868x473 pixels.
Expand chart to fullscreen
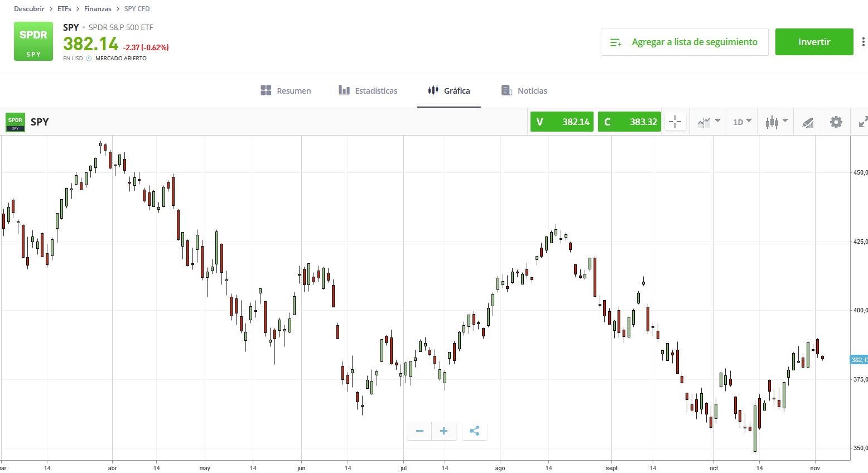pyautogui.click(x=862, y=122)
